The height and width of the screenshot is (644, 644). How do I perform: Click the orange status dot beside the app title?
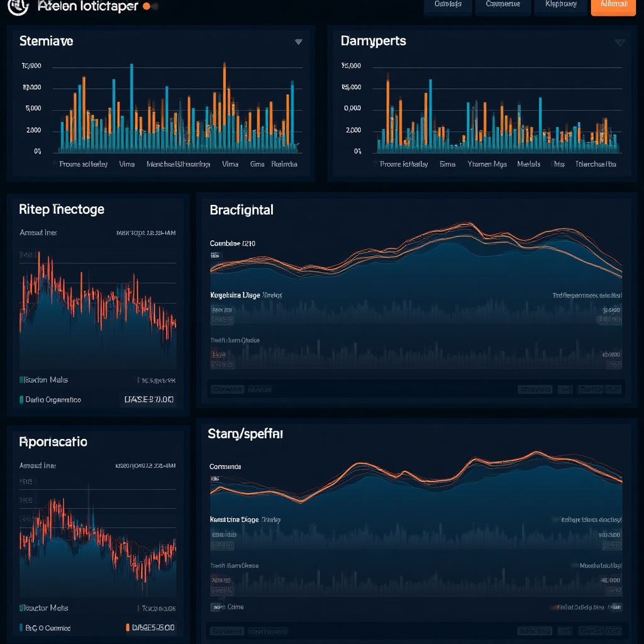point(145,6)
